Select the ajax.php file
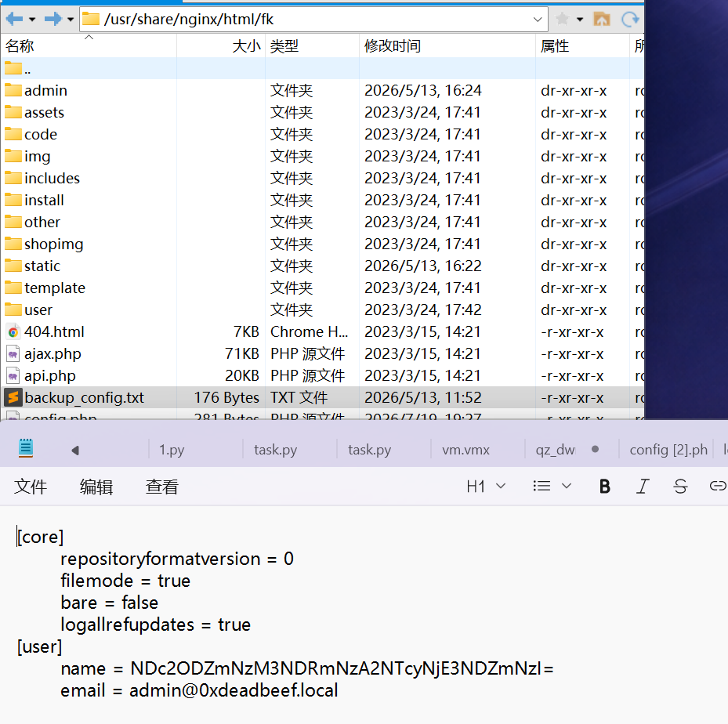Viewport: 728px width, 724px height. click(x=53, y=354)
